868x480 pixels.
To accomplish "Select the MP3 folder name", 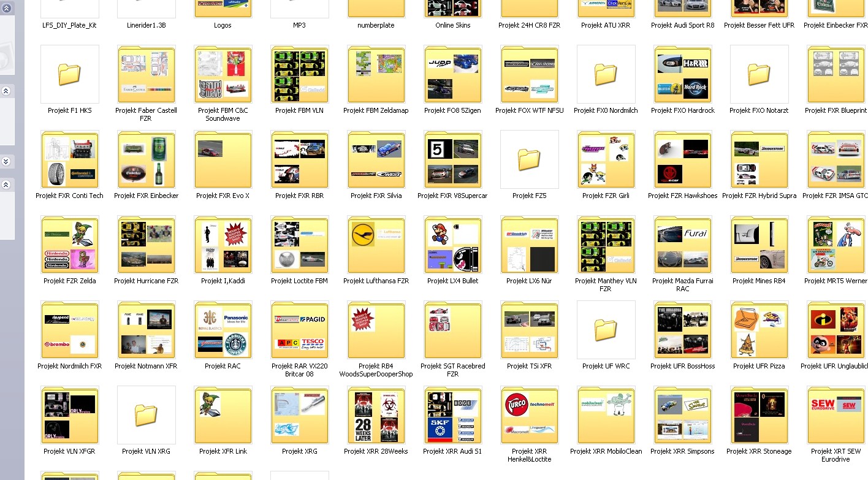I will 300,26.
